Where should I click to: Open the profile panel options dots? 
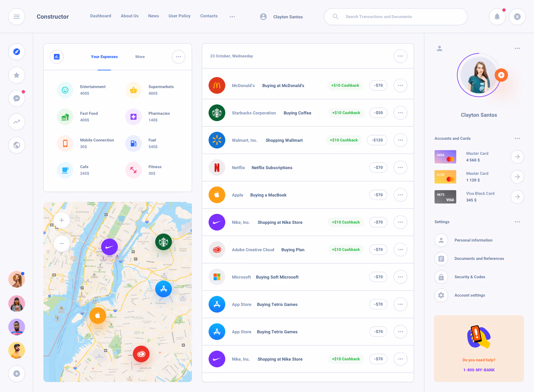(x=517, y=48)
